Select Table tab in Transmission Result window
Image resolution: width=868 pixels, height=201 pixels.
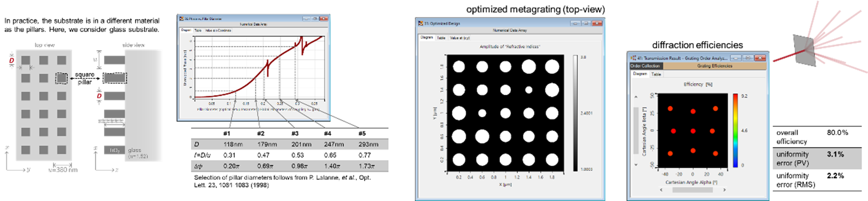click(656, 74)
